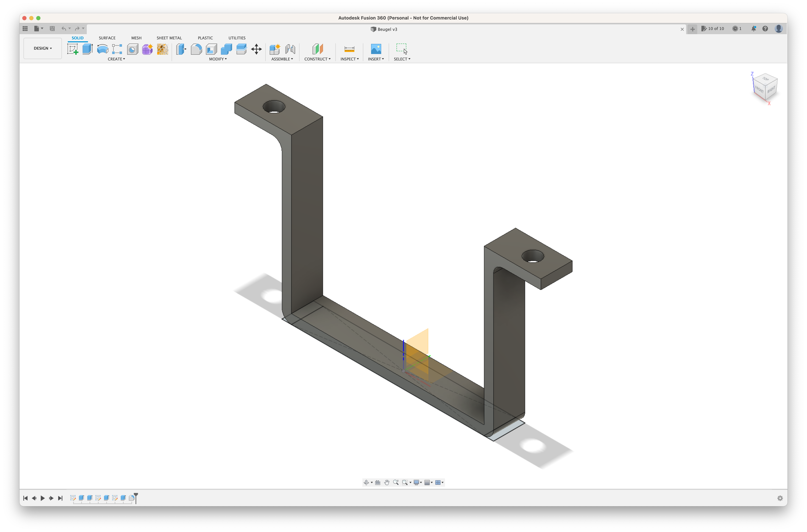This screenshot has width=807, height=532.
Task: Select the Create Sketch tool
Action: (x=72, y=49)
